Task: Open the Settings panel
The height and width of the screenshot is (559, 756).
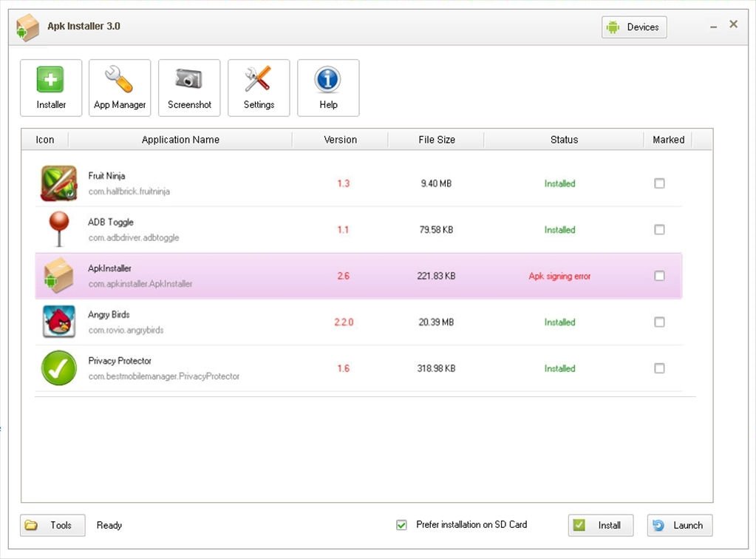Action: (258, 87)
